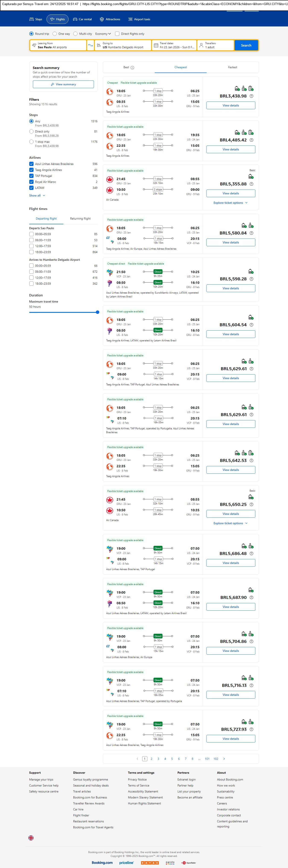The image size is (288, 868).
Task: Click the Attractions icon in top navigation
Action: click(x=102, y=20)
